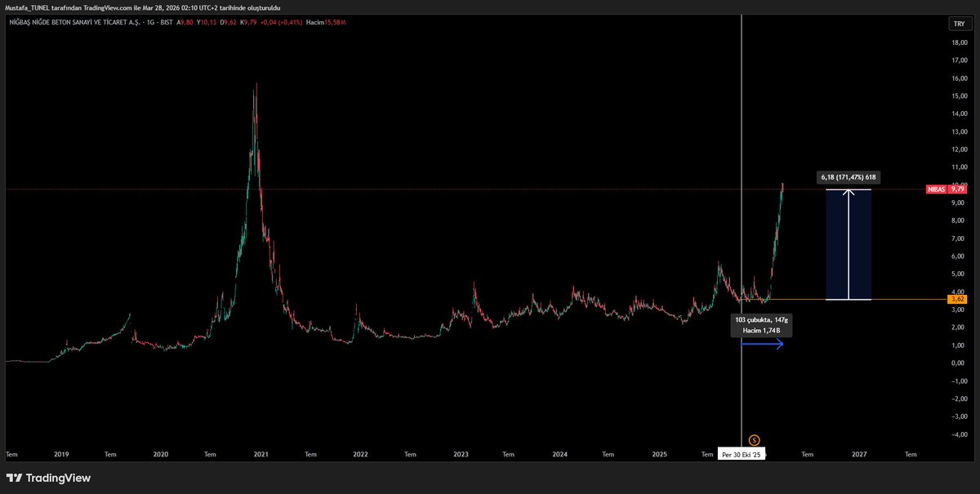Click the 2025 label on time axis

660,454
